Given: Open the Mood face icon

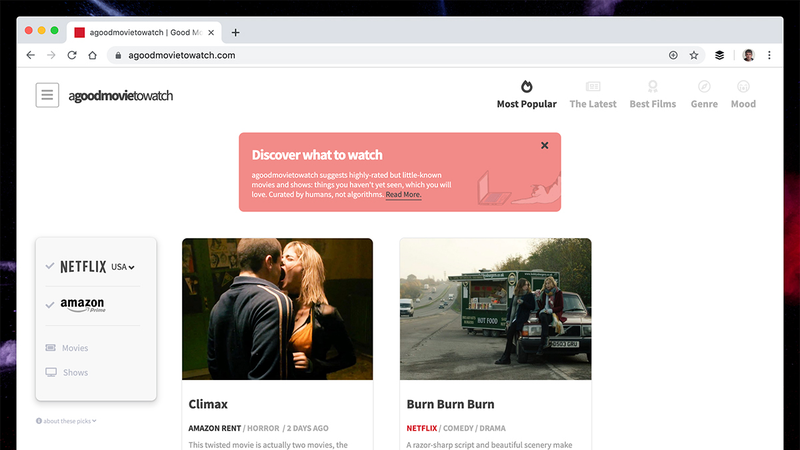Looking at the screenshot, I should coord(743,86).
